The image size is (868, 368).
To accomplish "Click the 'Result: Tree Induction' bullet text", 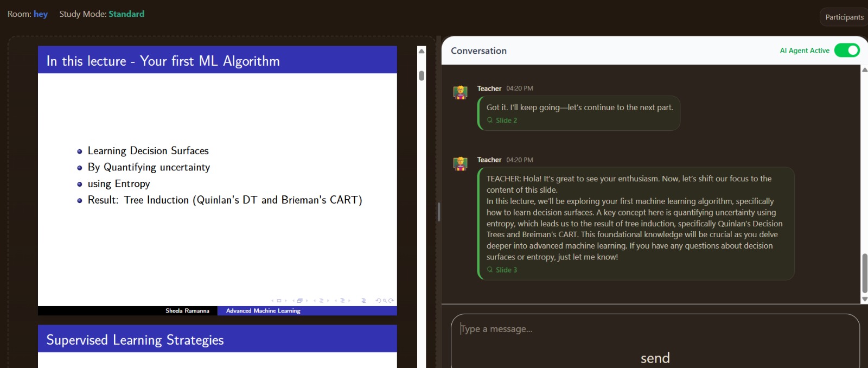I will click(x=225, y=200).
